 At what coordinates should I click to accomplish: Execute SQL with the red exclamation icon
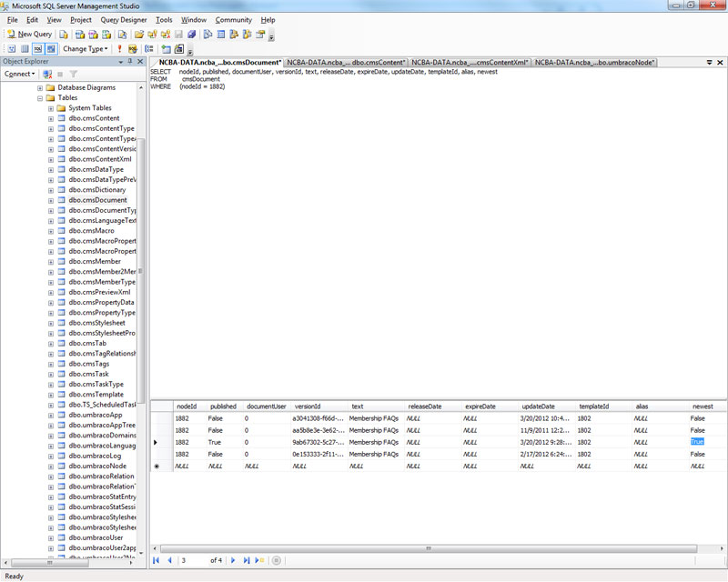[119, 49]
